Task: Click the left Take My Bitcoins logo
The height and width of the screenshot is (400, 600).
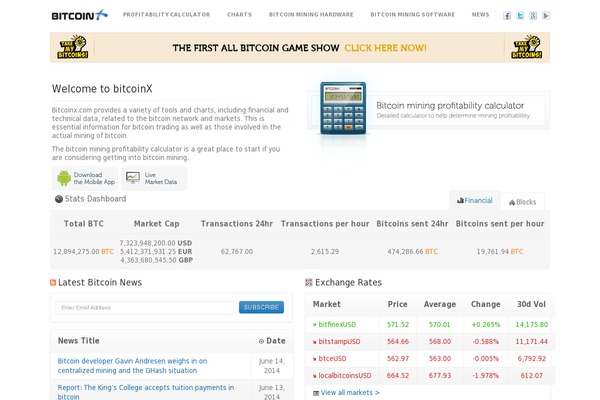Action: coord(73,47)
